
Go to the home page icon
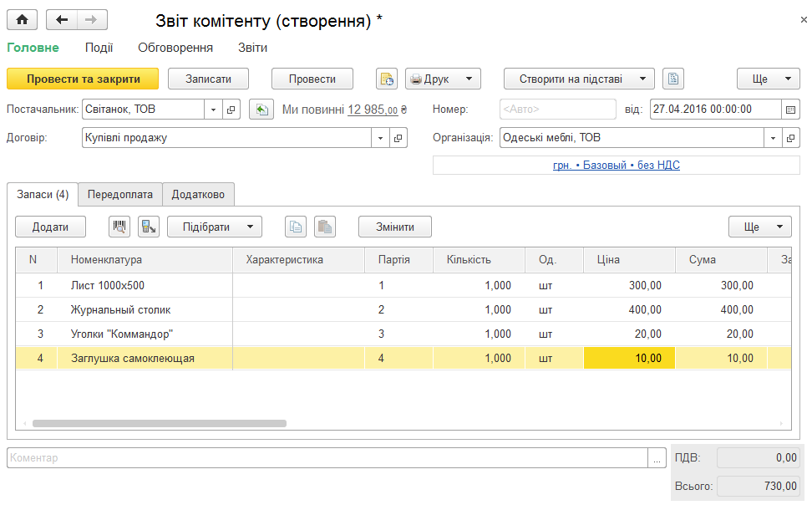[22, 20]
